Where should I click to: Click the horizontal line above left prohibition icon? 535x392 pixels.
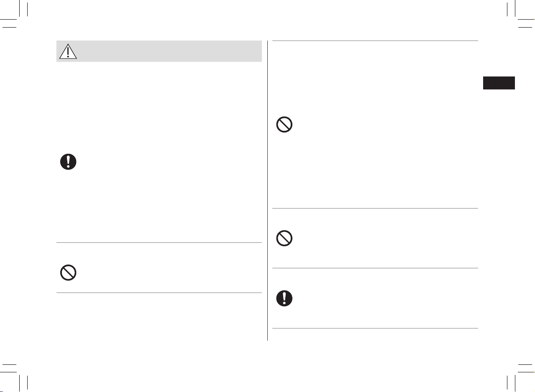[x=159, y=242]
